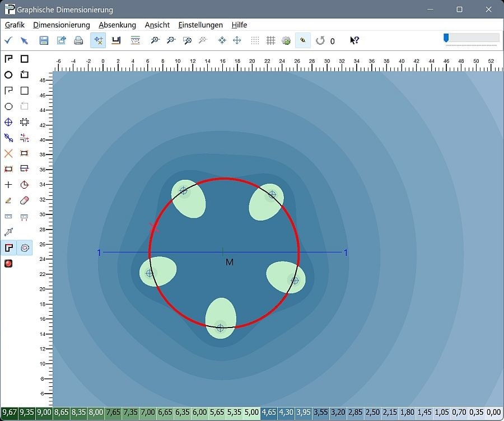Select the 5,00 legend color swatch
This screenshot has width=504, height=421.
[x=251, y=413]
